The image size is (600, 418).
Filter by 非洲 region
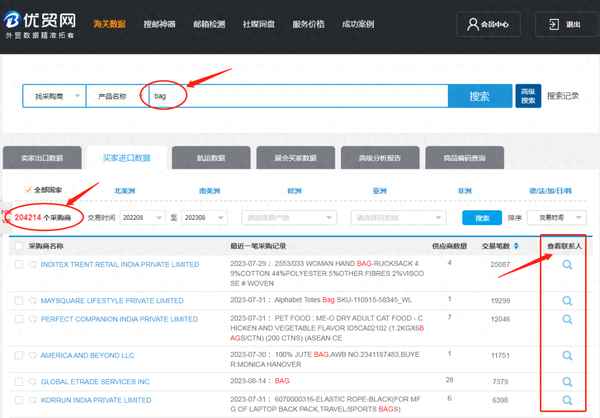pos(465,190)
